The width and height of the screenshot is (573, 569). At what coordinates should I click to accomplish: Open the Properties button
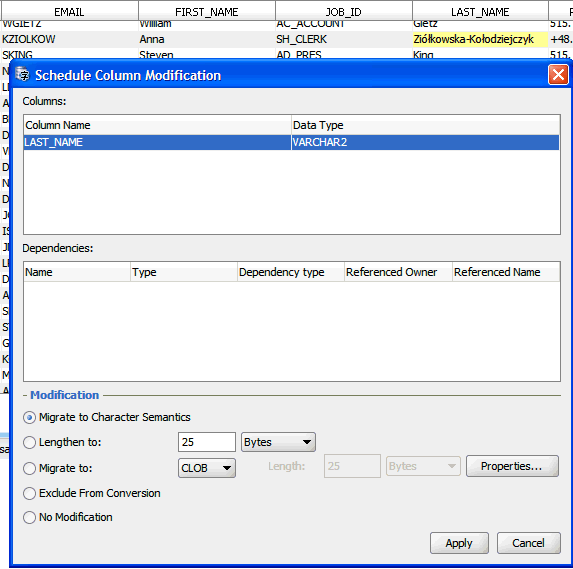(512, 466)
